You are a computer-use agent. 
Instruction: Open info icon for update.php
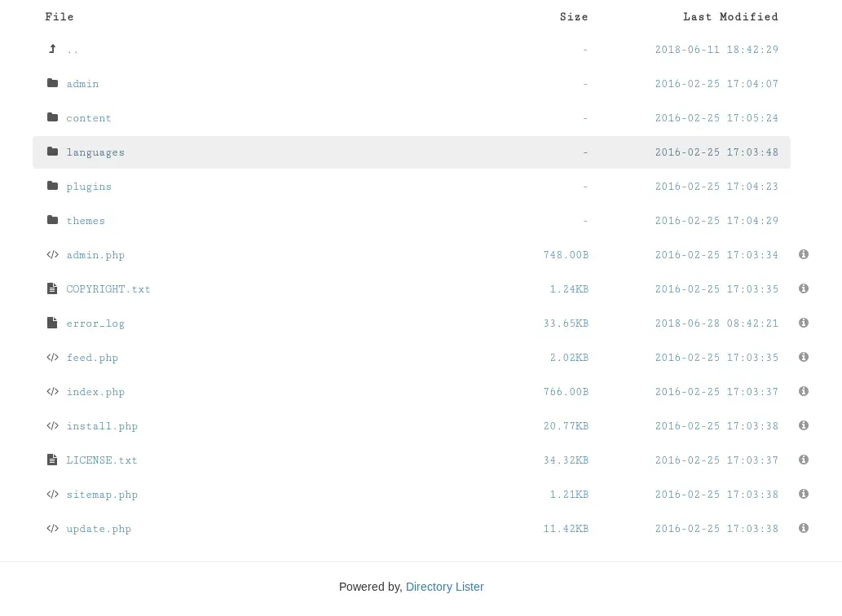click(804, 529)
